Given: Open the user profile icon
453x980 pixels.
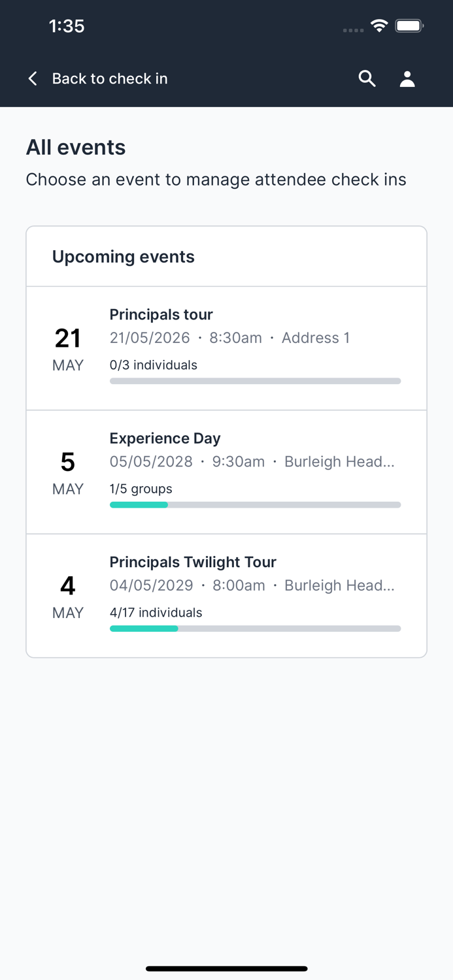Looking at the screenshot, I should tap(407, 79).
